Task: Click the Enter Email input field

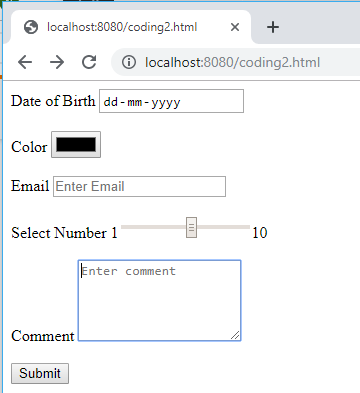Action: (x=139, y=186)
